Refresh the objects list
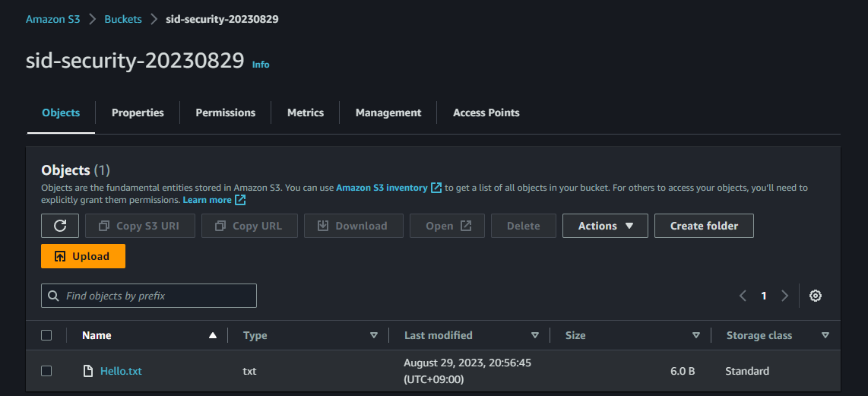This screenshot has height=396, width=868. click(x=60, y=226)
